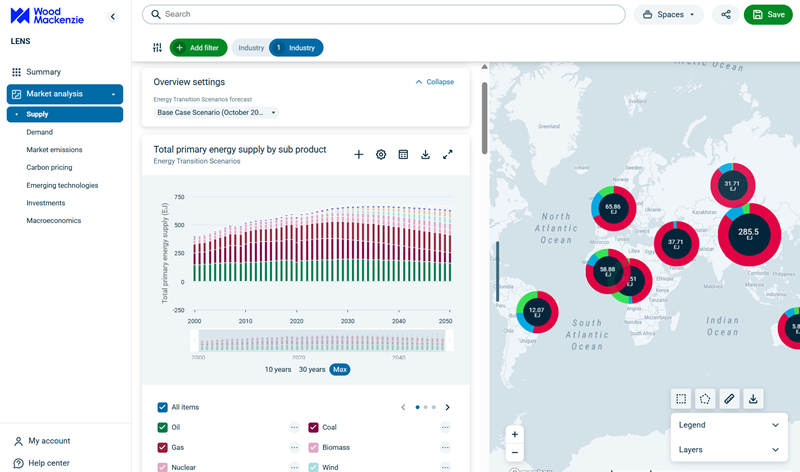The height and width of the screenshot is (472, 800).
Task: Set chart range to 10 years
Action: pyautogui.click(x=278, y=369)
